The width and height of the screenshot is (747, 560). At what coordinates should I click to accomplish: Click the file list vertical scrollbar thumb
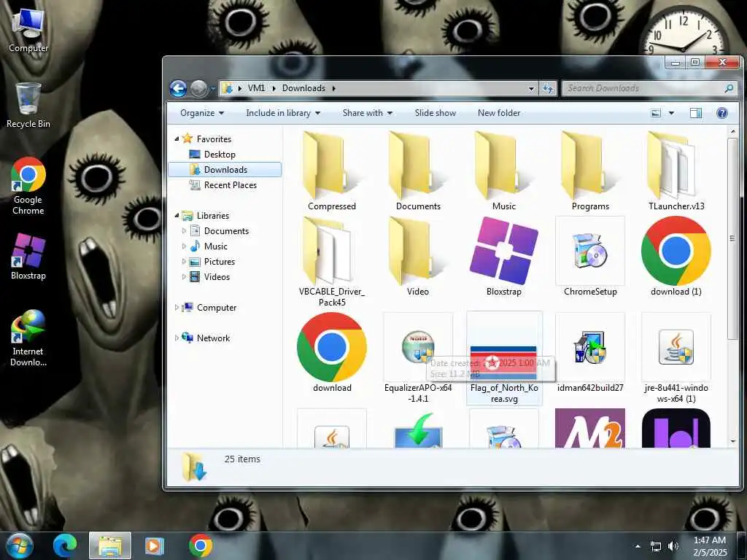(732, 238)
